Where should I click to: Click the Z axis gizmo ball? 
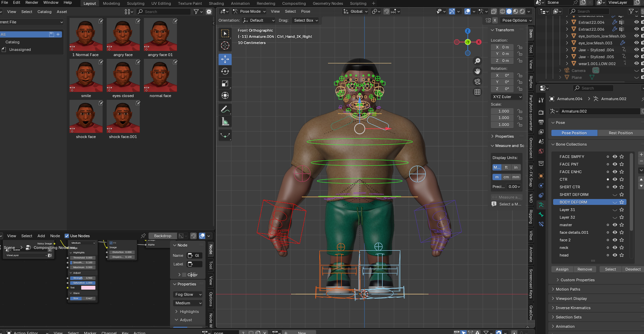(x=467, y=31)
